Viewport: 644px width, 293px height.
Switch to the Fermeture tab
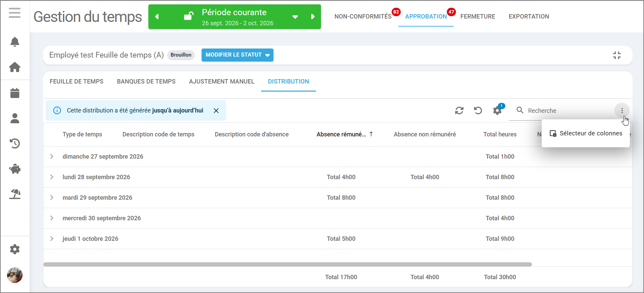coord(478,17)
